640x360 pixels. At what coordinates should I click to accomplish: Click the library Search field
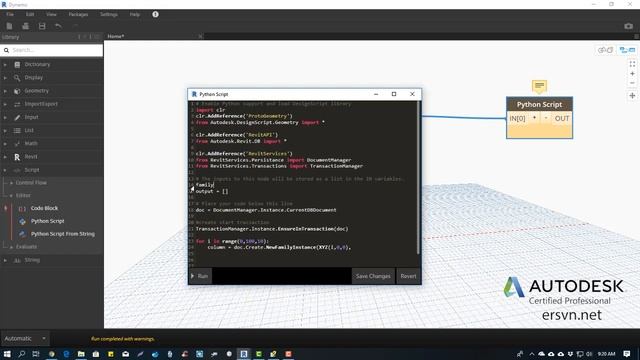click(x=51, y=50)
